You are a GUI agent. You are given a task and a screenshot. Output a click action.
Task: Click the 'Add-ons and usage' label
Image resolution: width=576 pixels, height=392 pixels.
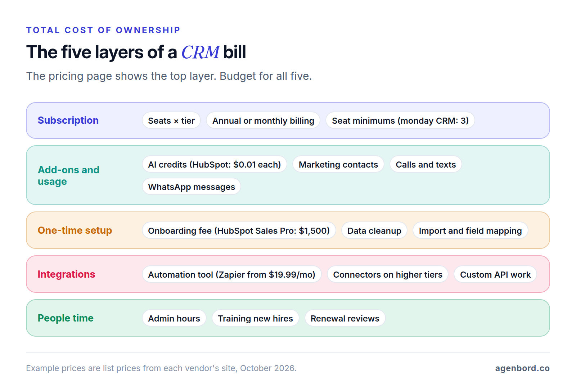pyautogui.click(x=68, y=176)
